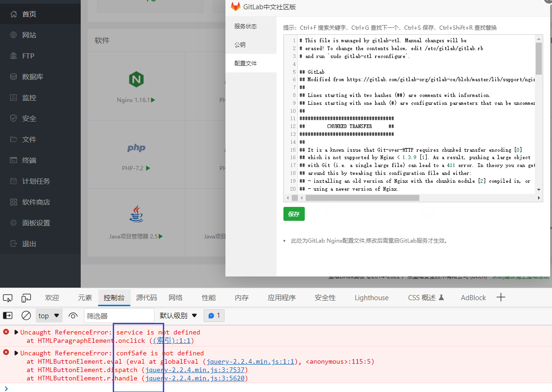This screenshot has width=552, height=392.
Task: Click the 面板设置 gear icon in sidebar
Action: pos(13,223)
